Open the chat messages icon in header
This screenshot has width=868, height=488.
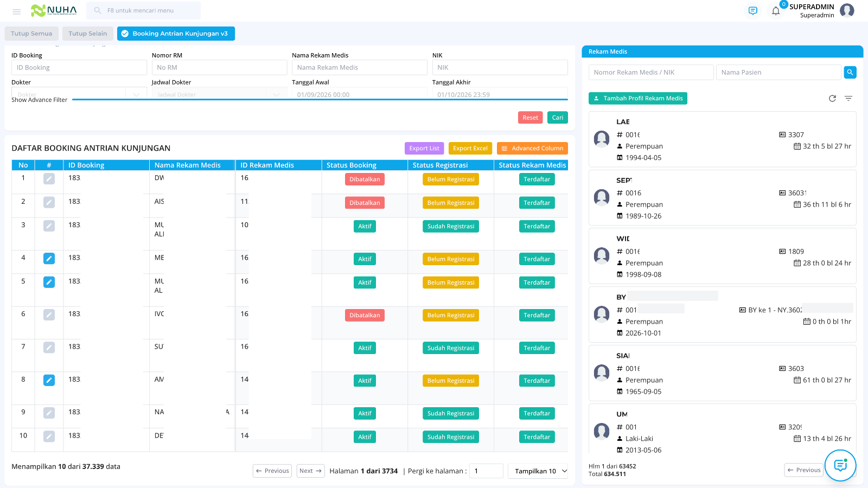click(752, 11)
